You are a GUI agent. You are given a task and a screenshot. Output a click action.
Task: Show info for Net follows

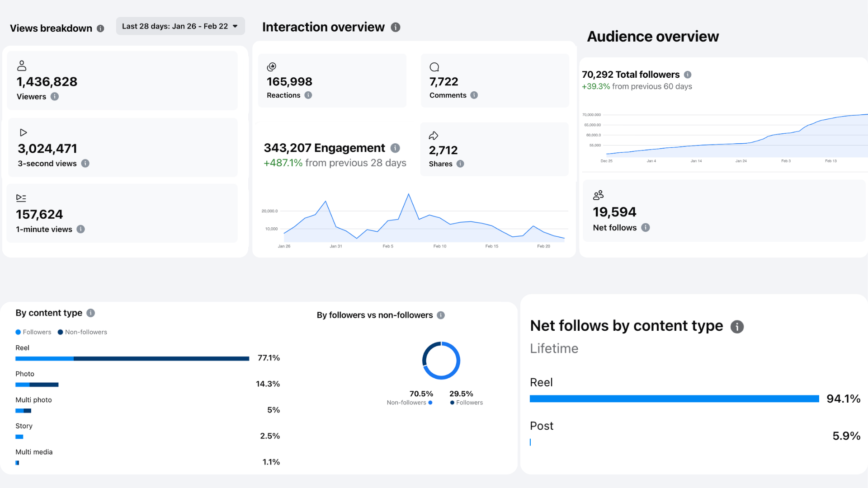(646, 227)
